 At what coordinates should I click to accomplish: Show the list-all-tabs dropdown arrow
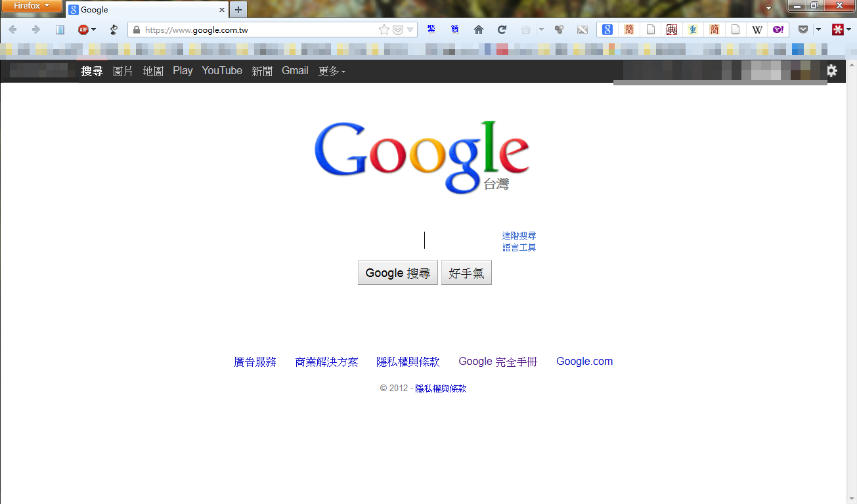click(x=769, y=8)
